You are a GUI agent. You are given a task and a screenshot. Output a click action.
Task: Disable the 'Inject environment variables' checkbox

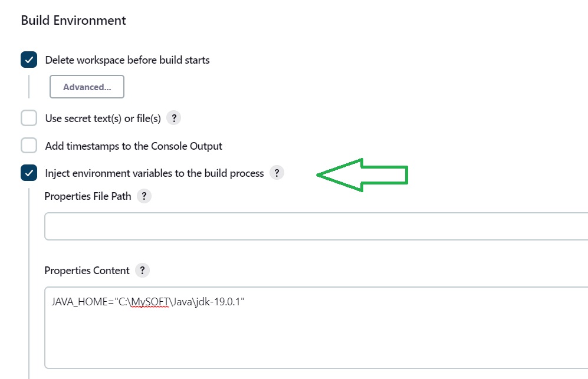(x=29, y=173)
